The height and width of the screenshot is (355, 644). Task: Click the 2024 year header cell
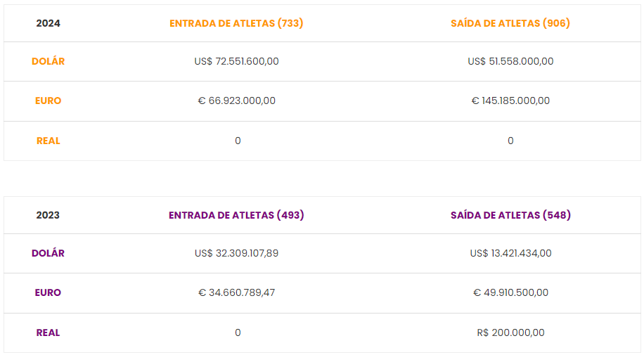click(x=48, y=23)
